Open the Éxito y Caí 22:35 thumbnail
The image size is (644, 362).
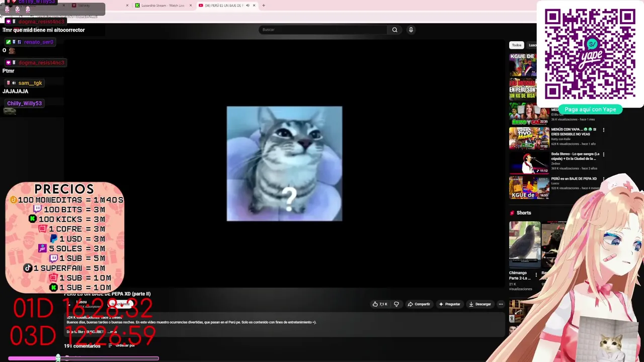529,114
